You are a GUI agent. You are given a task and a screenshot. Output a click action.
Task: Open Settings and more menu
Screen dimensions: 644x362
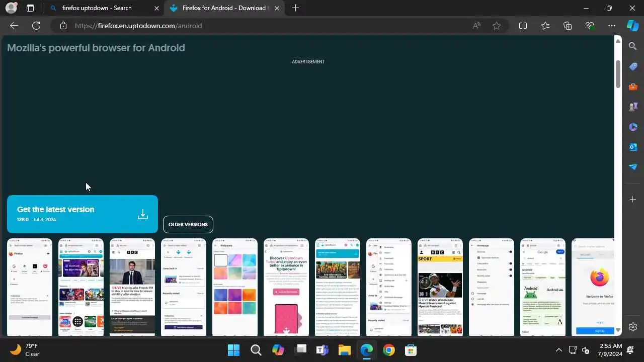[612, 26]
